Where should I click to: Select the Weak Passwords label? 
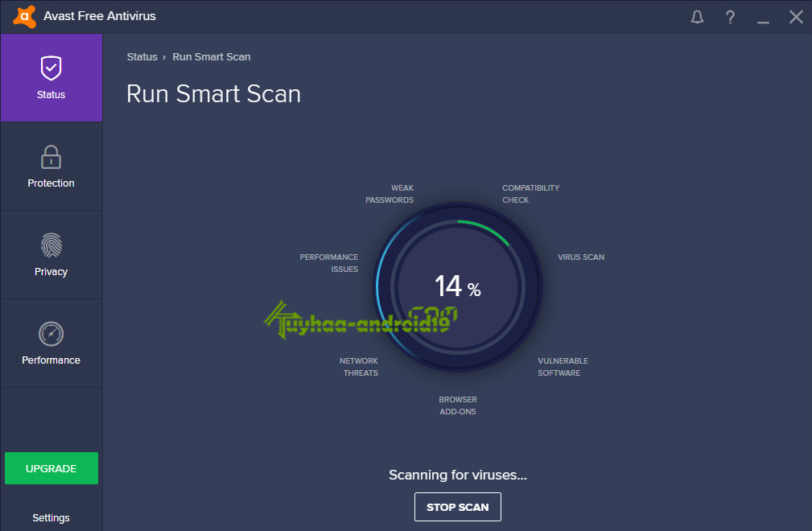(390, 194)
